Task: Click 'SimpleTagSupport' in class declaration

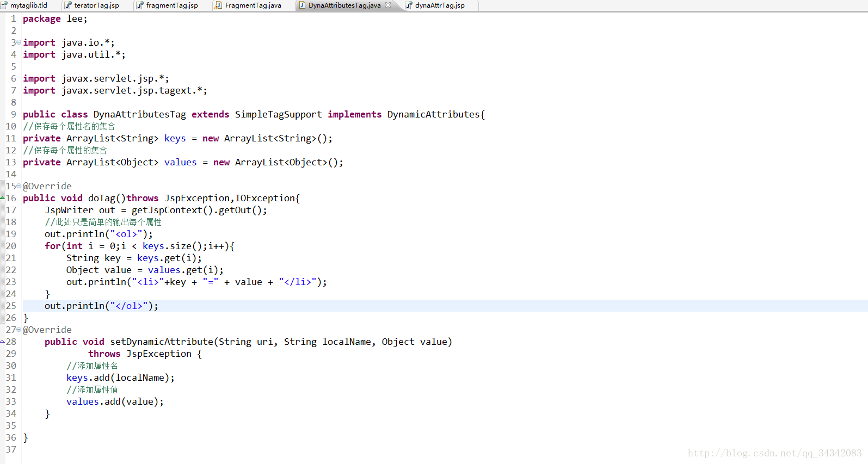Action: [279, 114]
